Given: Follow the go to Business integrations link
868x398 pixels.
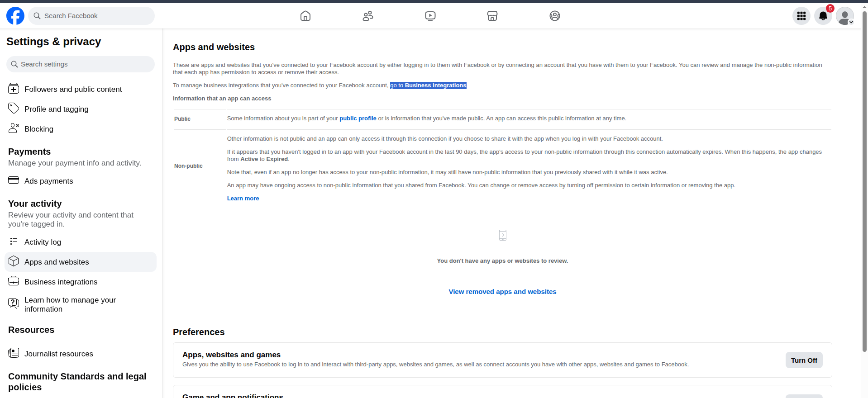Looking at the screenshot, I should (x=428, y=85).
